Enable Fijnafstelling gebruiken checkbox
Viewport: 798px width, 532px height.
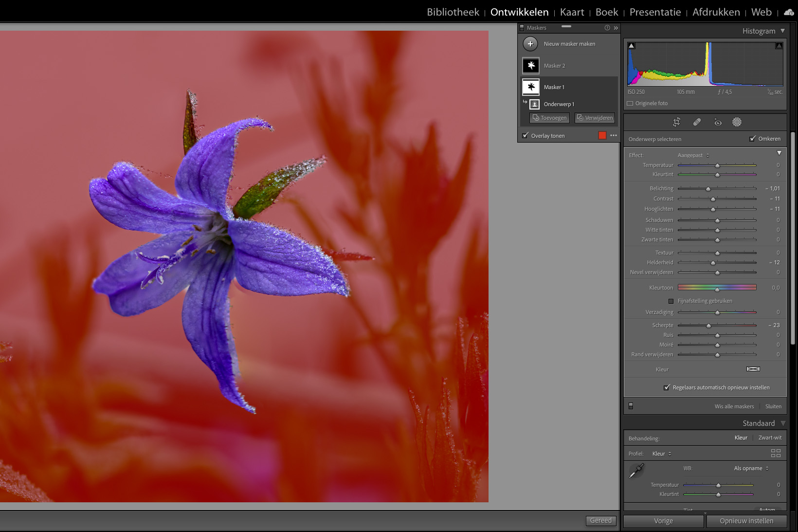(x=671, y=301)
